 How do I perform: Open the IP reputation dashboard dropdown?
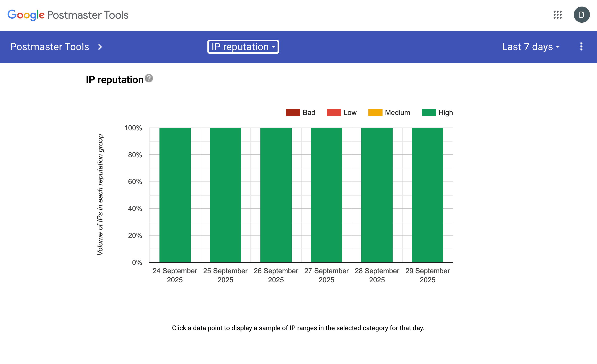(243, 47)
